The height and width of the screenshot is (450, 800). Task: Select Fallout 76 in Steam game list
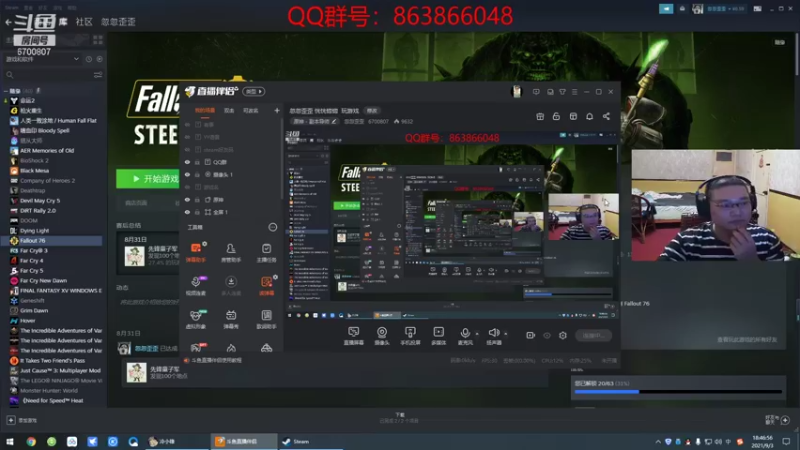[x=53, y=240]
